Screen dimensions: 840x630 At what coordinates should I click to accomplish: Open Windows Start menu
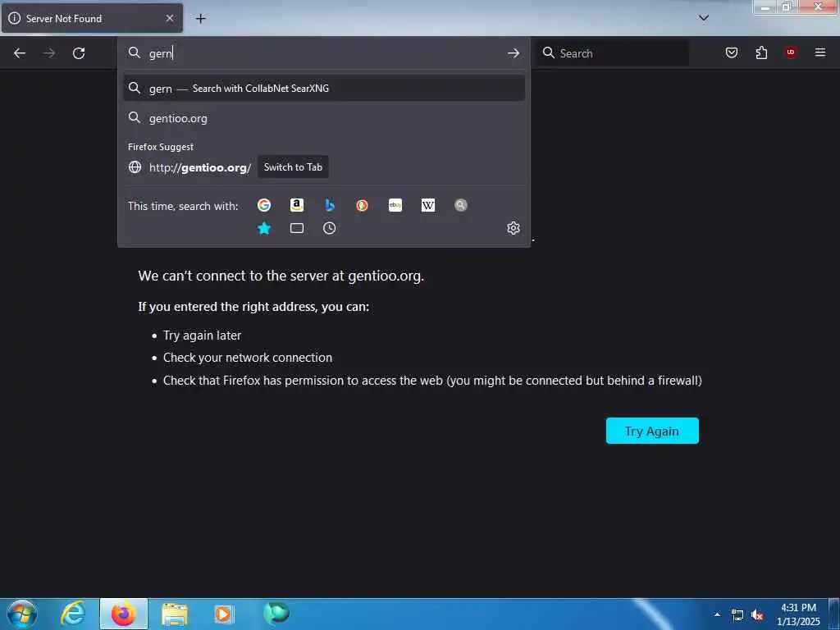click(22, 614)
